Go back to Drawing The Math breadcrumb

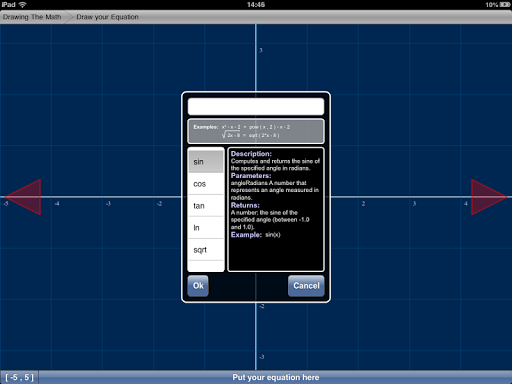point(32,17)
